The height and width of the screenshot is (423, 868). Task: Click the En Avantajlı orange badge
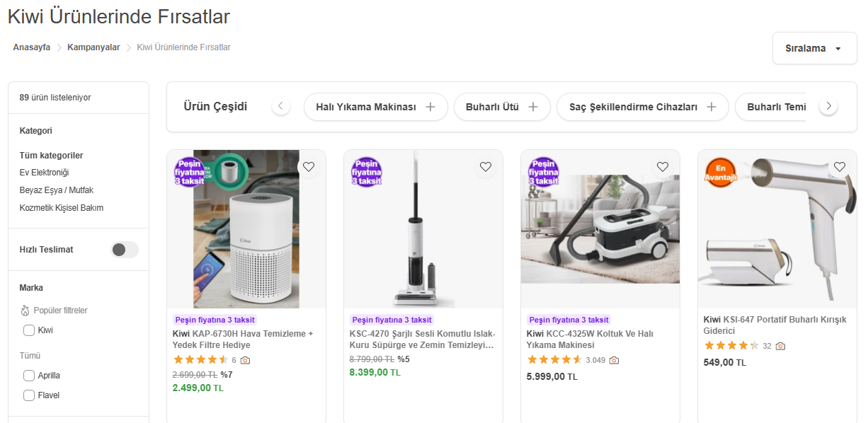721,172
